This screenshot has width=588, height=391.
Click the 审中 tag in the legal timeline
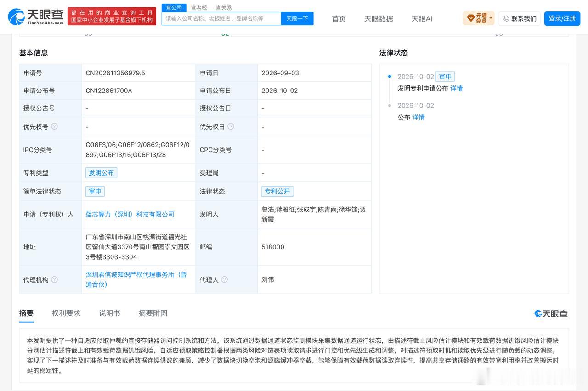pyautogui.click(x=445, y=77)
